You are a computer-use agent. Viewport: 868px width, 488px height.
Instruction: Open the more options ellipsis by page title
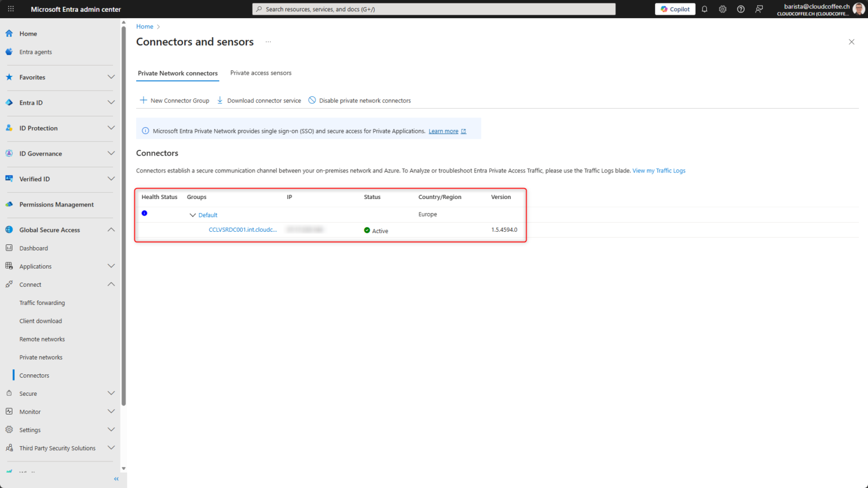(268, 42)
